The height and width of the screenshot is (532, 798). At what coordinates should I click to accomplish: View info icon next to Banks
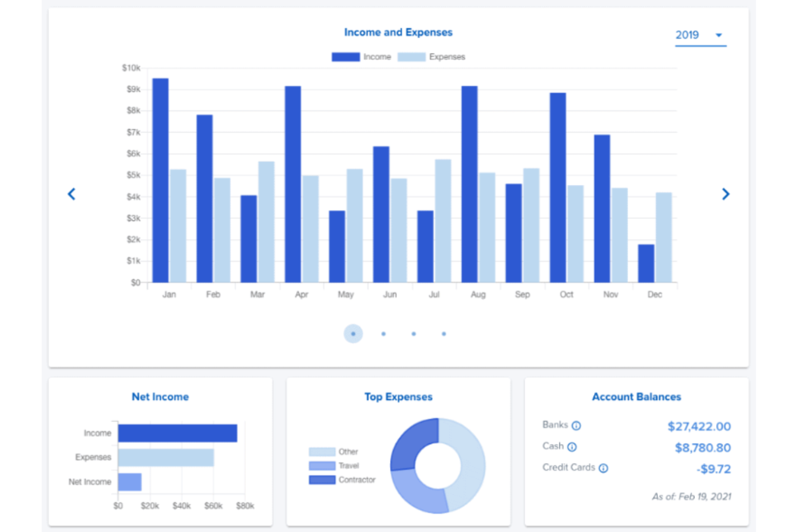pyautogui.click(x=576, y=425)
